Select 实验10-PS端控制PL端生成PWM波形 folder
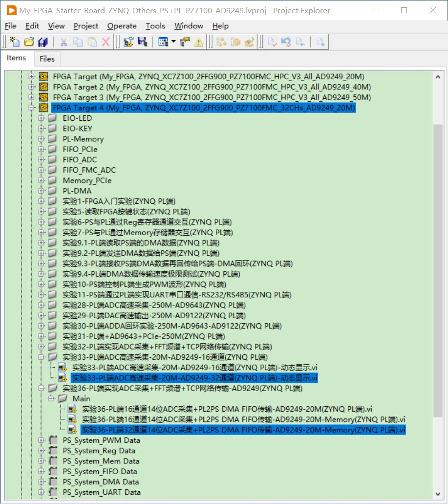The width and height of the screenshot is (448, 504). [144, 285]
